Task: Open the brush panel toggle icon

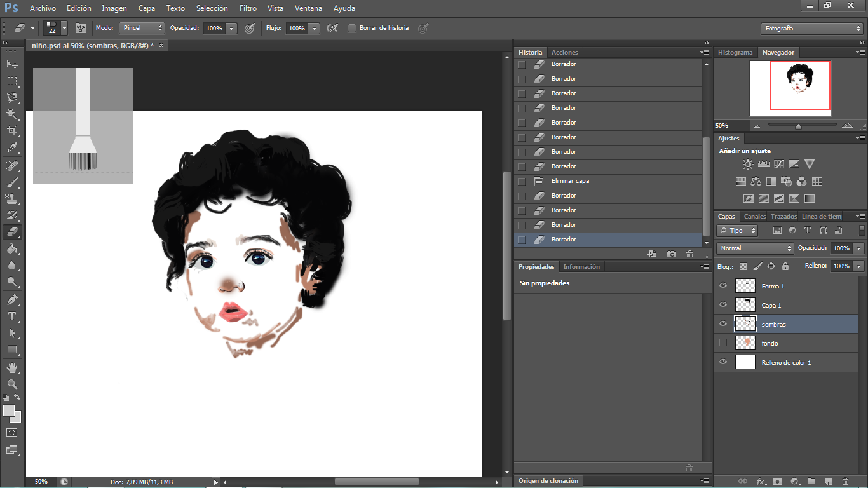Action: 81,28
